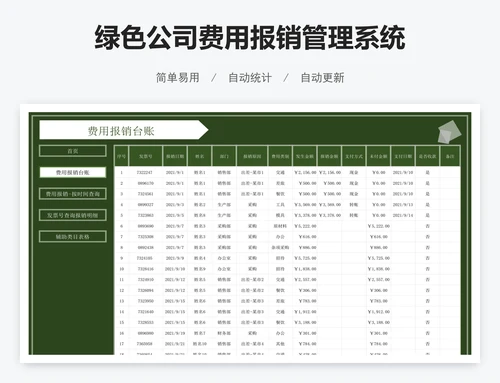Image resolution: width=500 pixels, height=383 pixels.
Task: Click 支付方式 转账 in row 4
Action: pos(354,205)
